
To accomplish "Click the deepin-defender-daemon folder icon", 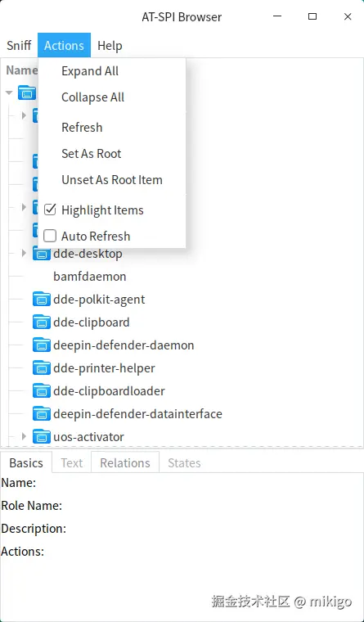I will 42,345.
